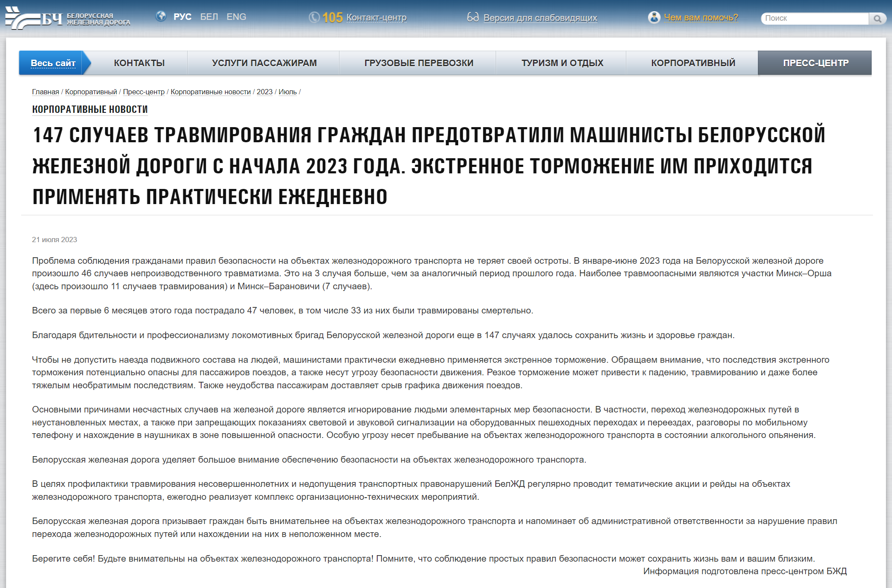Select the РУС language option
Screen dimensions: 892x588
[182, 17]
